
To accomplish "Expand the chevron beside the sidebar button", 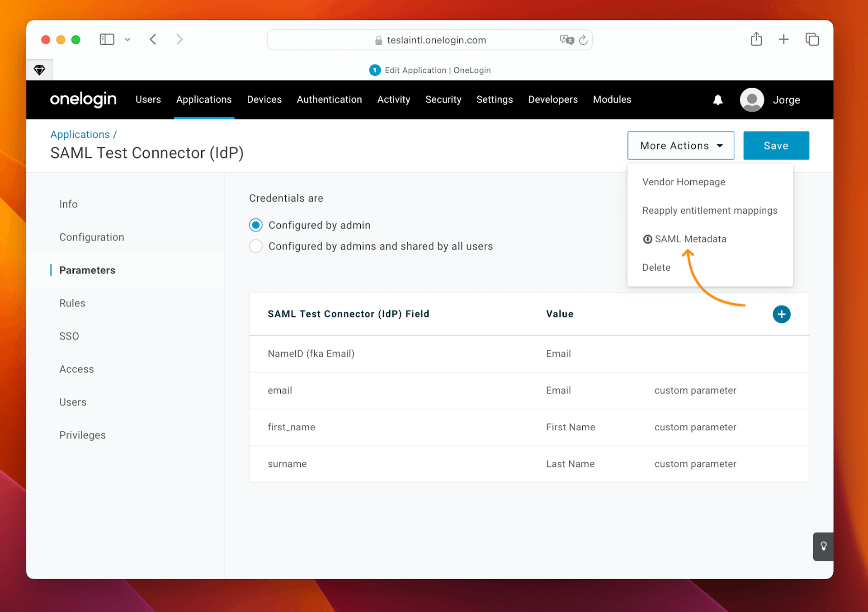I will coord(127,39).
